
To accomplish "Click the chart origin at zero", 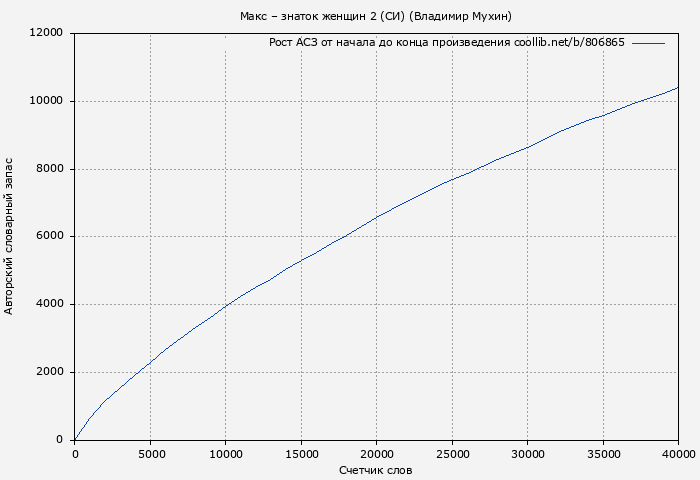I will click(75, 439).
